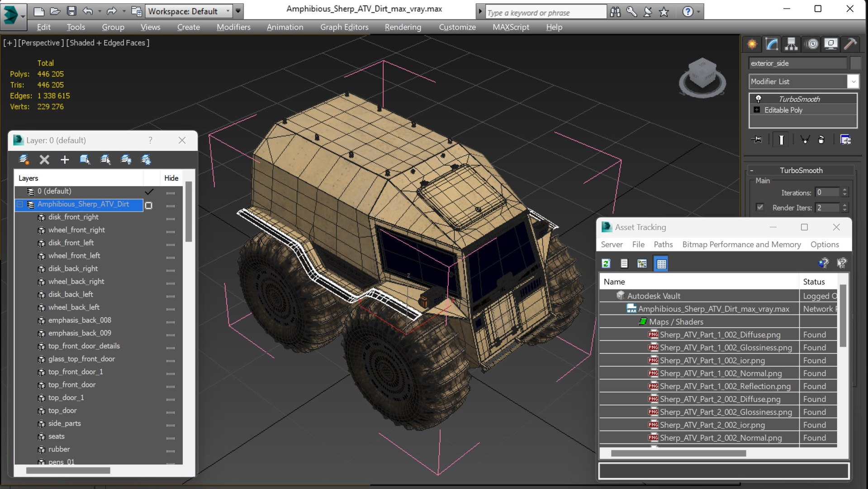Click Status column header in Asset Tracking
The height and width of the screenshot is (489, 868).
(x=819, y=282)
